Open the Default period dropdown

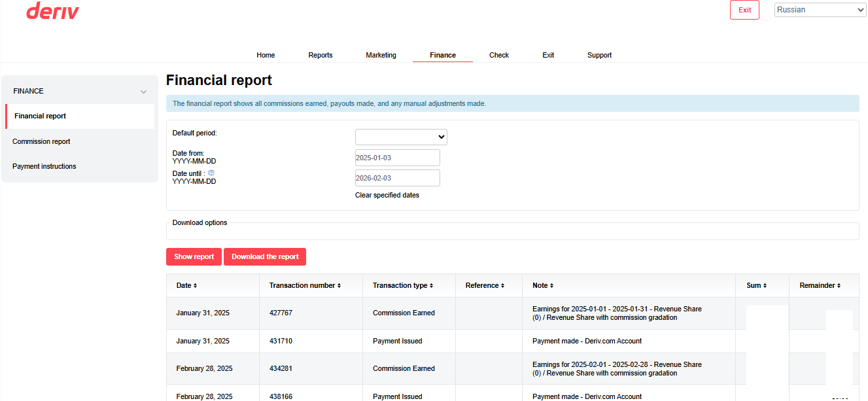tap(401, 137)
